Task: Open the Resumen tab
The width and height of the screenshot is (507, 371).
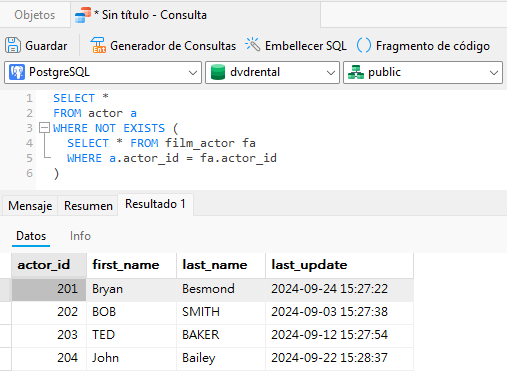Action: 88,206
